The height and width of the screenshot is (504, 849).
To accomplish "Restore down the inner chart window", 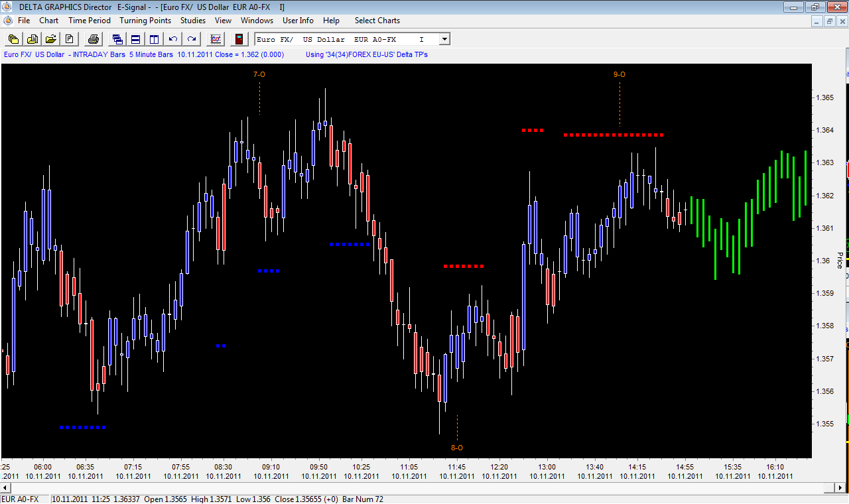I will pos(829,21).
